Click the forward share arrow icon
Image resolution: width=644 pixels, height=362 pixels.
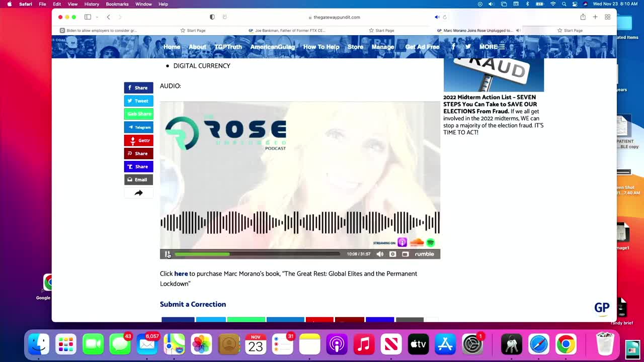coord(138,193)
